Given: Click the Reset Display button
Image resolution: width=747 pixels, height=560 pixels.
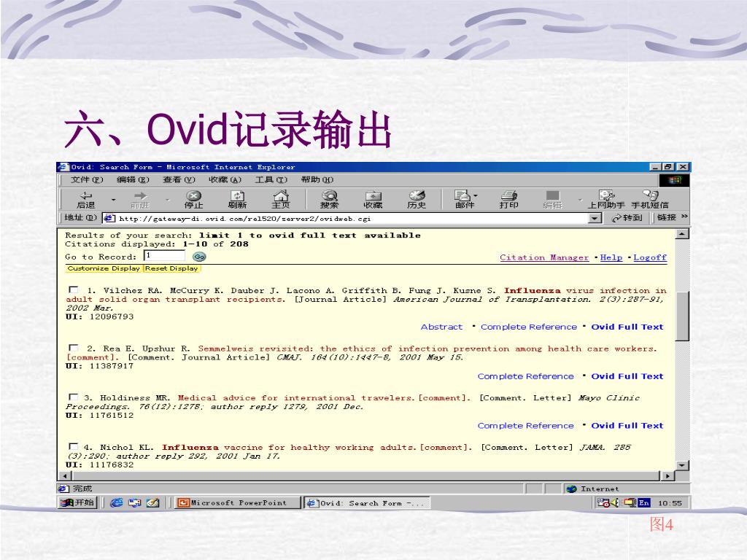Looking at the screenshot, I should tap(171, 268).
